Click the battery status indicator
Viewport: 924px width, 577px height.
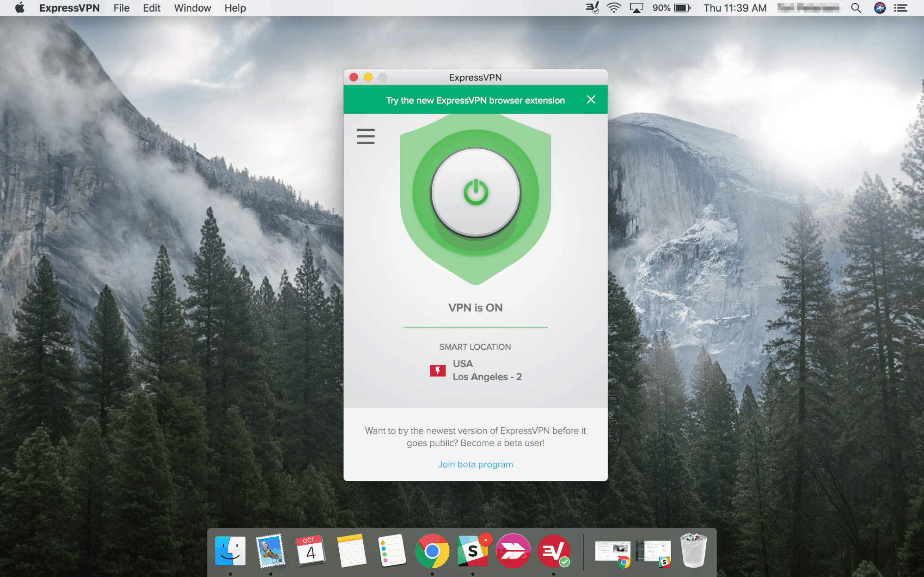671,8
